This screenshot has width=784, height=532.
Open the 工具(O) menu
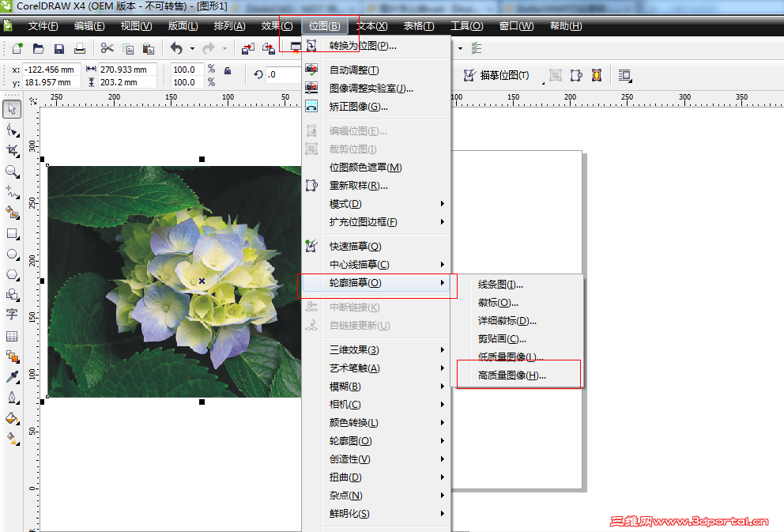point(466,26)
